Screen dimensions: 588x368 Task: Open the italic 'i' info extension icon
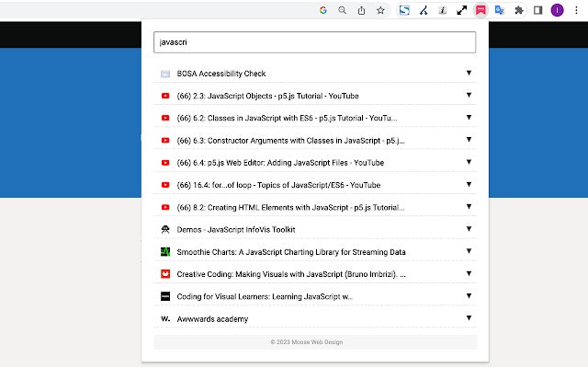443,10
